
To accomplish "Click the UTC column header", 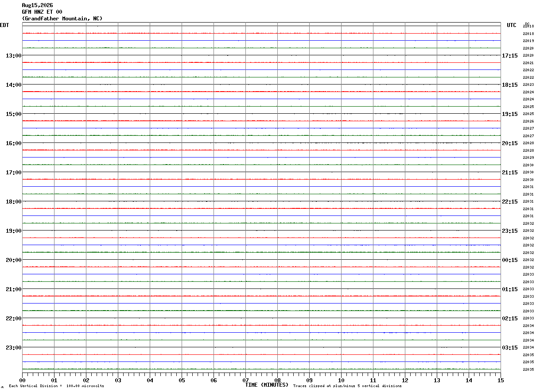I will tap(512, 25).
